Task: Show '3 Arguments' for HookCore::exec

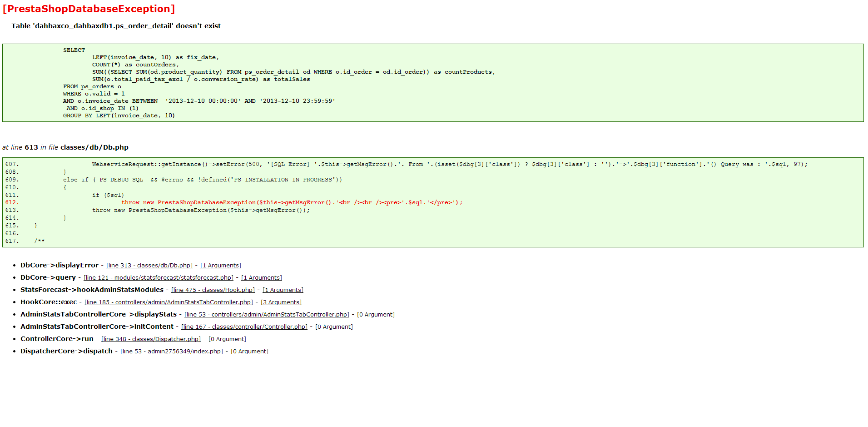Action: click(x=281, y=302)
